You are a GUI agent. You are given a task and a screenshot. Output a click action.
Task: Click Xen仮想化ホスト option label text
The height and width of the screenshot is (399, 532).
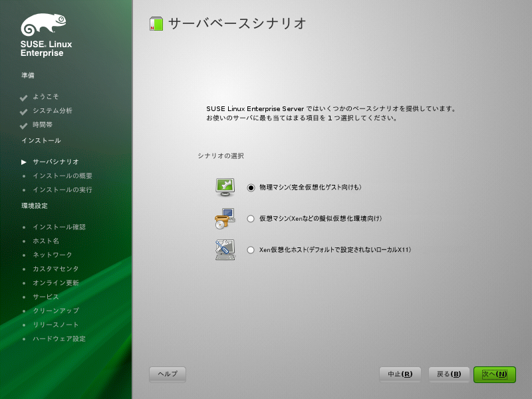[335, 250]
